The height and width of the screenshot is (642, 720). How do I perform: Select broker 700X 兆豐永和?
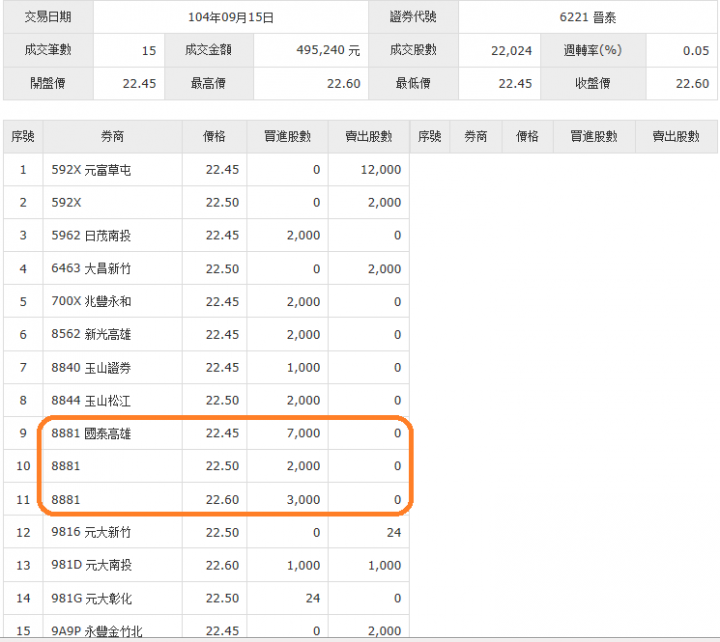(91, 301)
